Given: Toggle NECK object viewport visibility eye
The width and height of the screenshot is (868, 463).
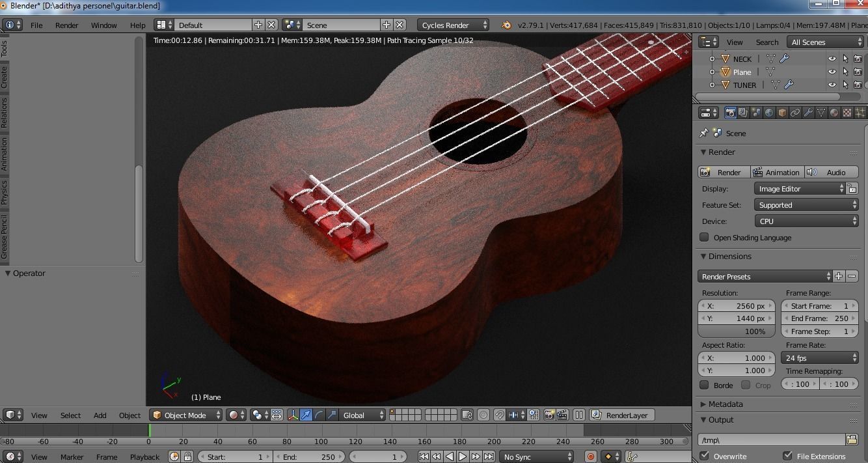Looking at the screenshot, I should (x=832, y=59).
